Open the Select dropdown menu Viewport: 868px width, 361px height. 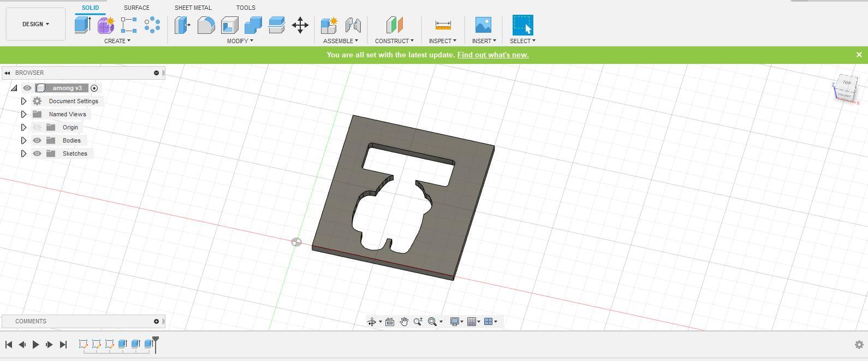522,41
